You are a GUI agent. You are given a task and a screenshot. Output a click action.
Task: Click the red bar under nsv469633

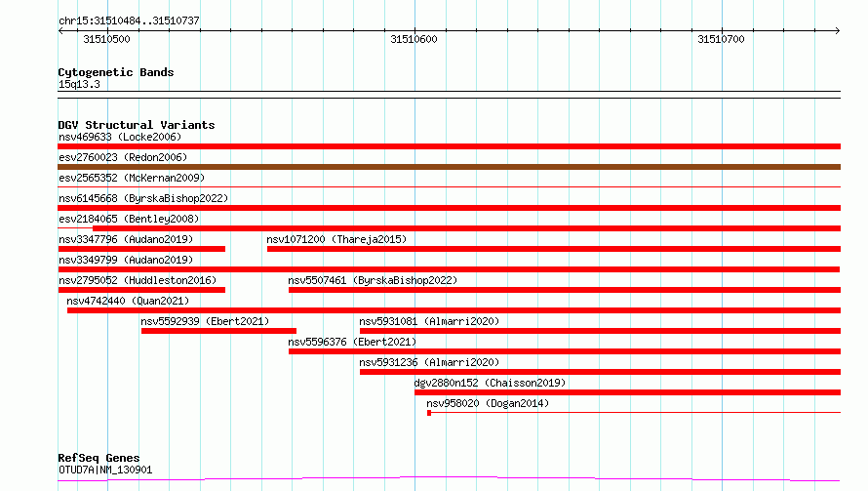click(x=449, y=146)
